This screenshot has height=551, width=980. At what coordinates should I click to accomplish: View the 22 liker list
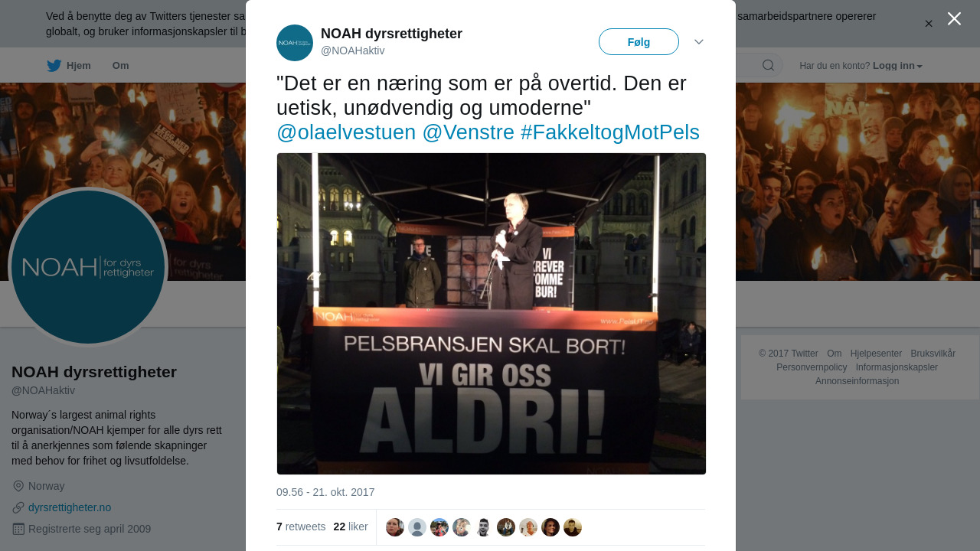click(x=351, y=527)
